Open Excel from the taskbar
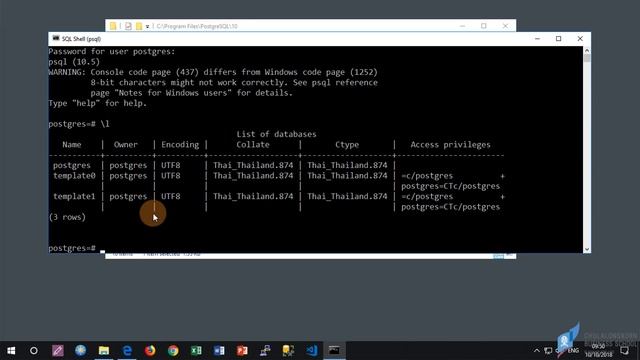Viewport: 640px width, 360px height. tap(196, 351)
